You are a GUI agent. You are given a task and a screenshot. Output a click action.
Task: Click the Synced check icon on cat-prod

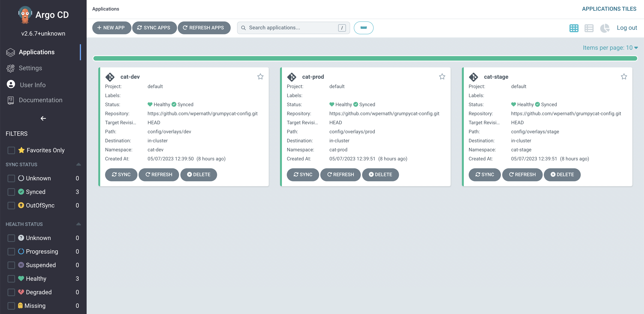356,104
